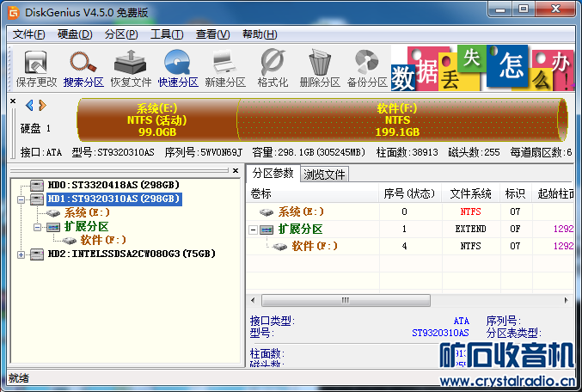Click the 系统(E:) partition icon in tree

(52, 212)
